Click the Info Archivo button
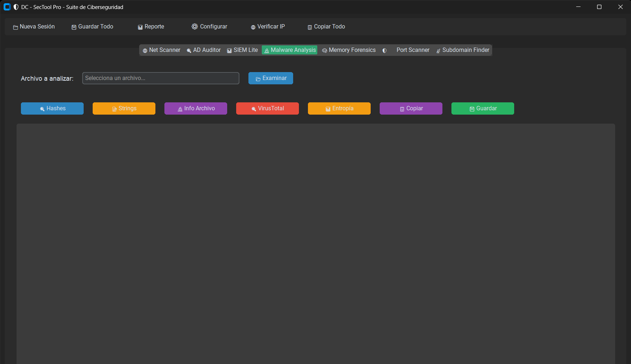The image size is (631, 364). (196, 108)
